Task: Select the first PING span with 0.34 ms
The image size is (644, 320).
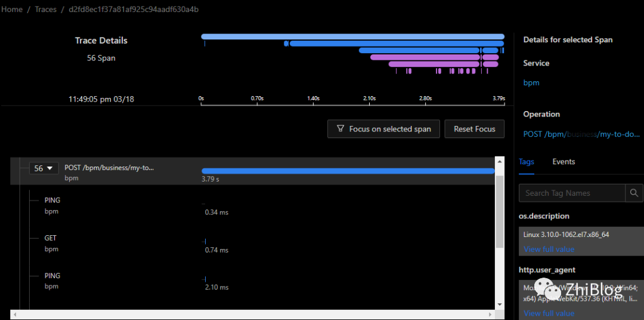Action: point(252,206)
